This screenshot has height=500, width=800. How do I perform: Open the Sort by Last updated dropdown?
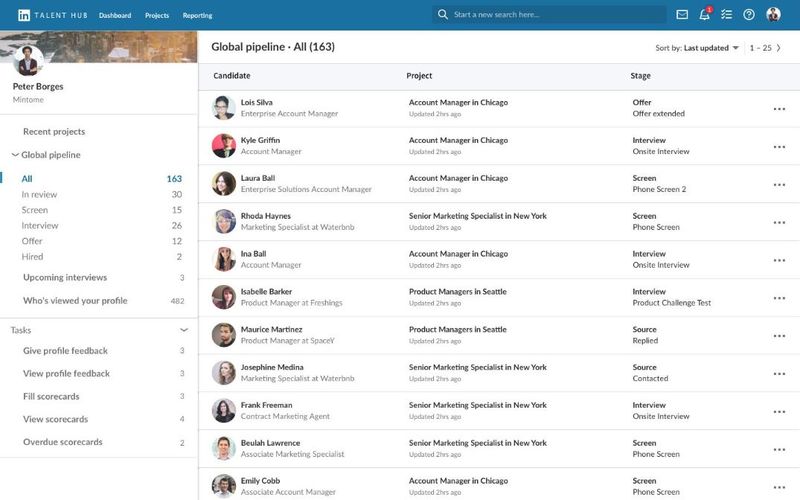(711, 48)
